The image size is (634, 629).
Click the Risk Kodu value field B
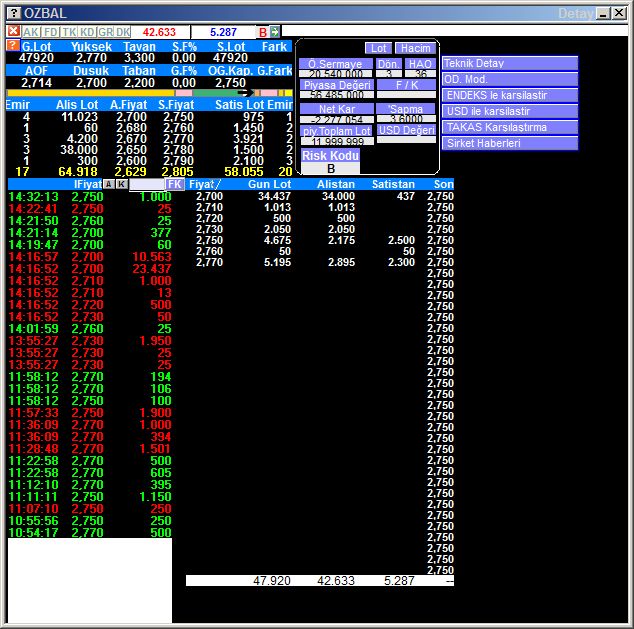point(330,169)
